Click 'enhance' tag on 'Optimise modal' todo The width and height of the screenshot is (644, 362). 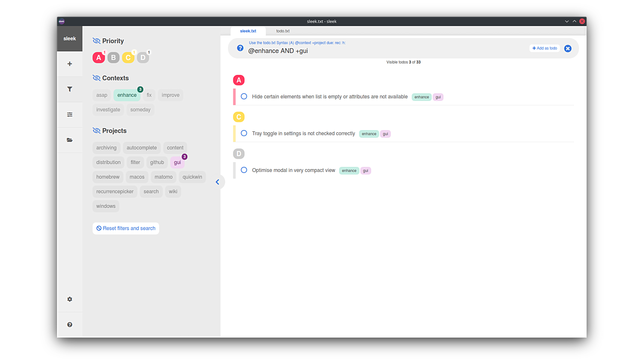(349, 171)
